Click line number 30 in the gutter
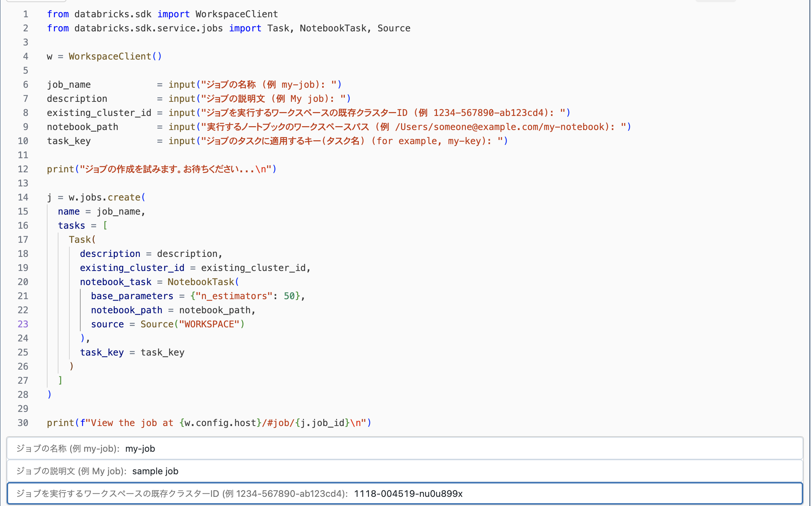 [23, 422]
